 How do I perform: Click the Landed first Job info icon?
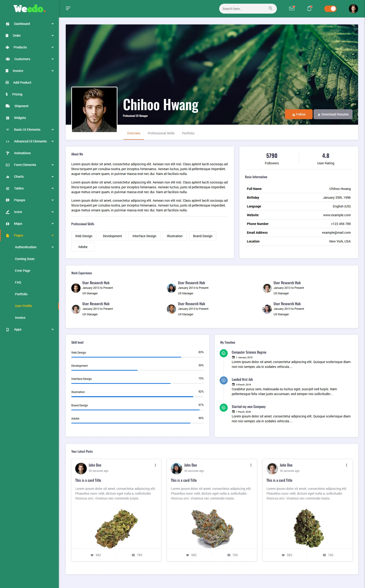pyautogui.click(x=224, y=380)
